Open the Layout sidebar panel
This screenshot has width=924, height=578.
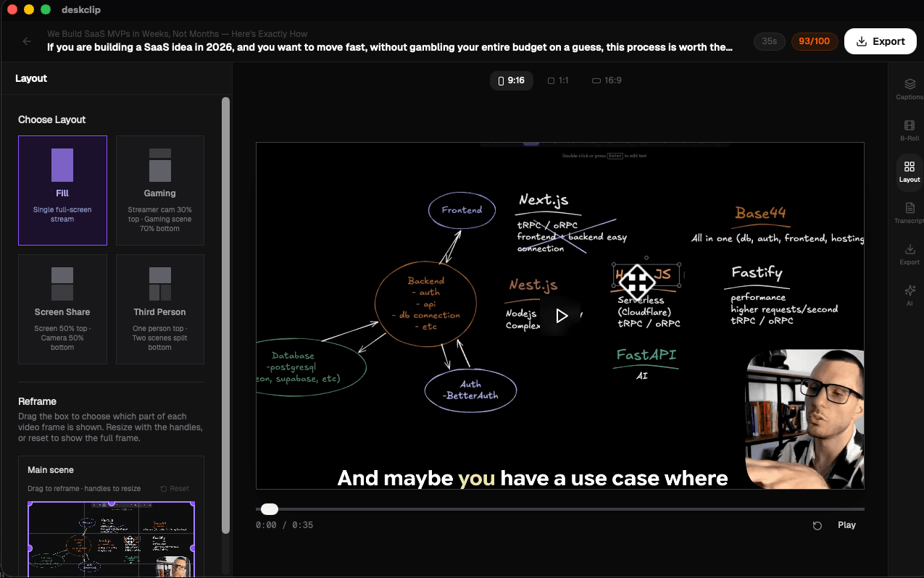[x=910, y=172]
